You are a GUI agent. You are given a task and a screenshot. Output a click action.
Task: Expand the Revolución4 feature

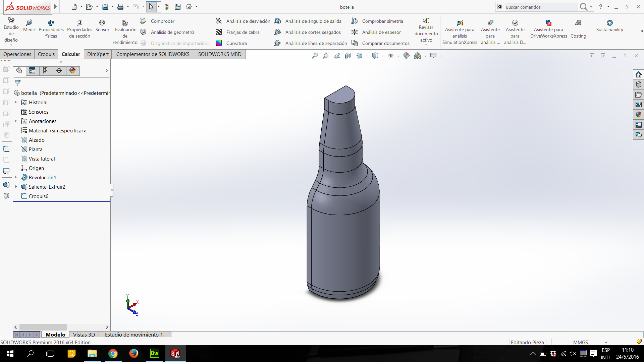(16, 177)
